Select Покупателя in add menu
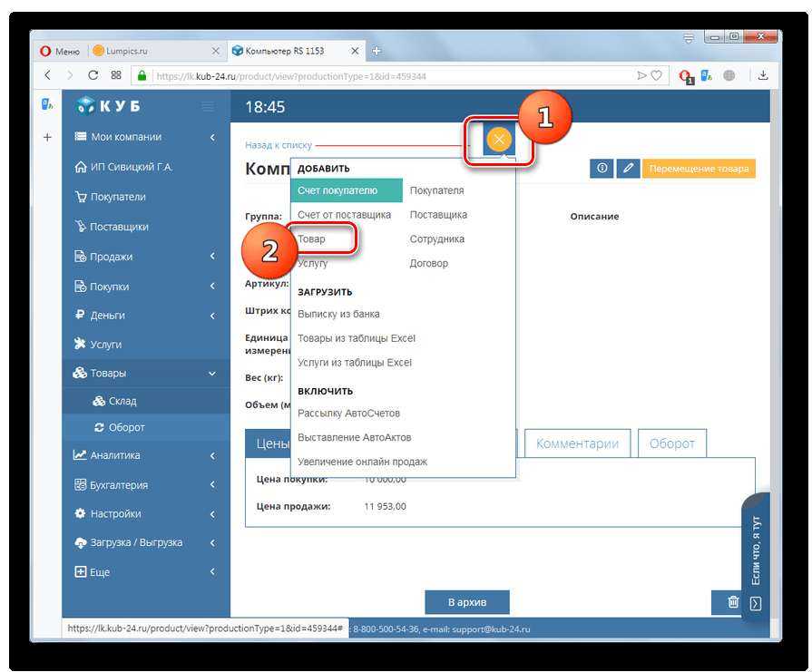812x672 pixels. pyautogui.click(x=436, y=190)
